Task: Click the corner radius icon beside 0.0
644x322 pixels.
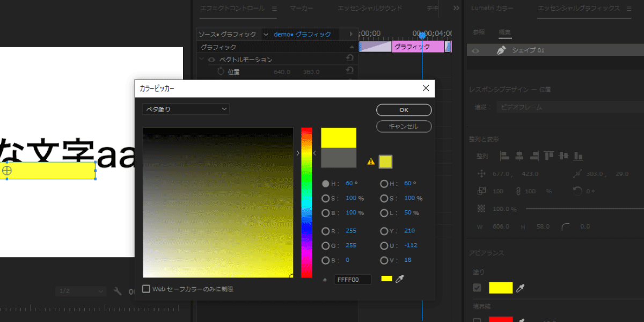Action: pos(566,226)
